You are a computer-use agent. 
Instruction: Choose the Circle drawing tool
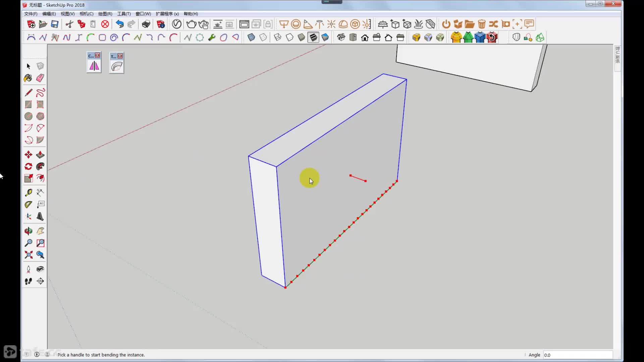pos(29,116)
